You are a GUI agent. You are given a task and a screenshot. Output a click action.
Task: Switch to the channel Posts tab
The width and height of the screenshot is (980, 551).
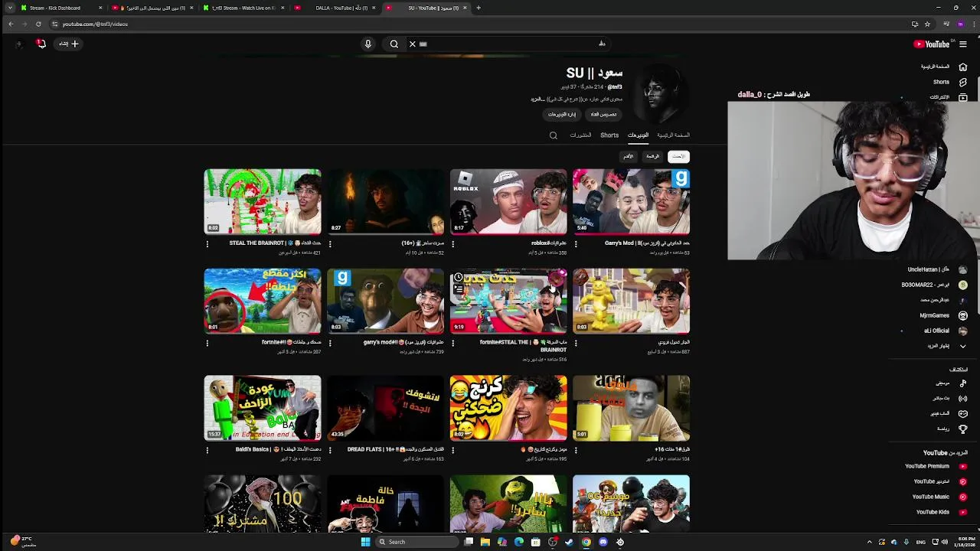[580, 135]
